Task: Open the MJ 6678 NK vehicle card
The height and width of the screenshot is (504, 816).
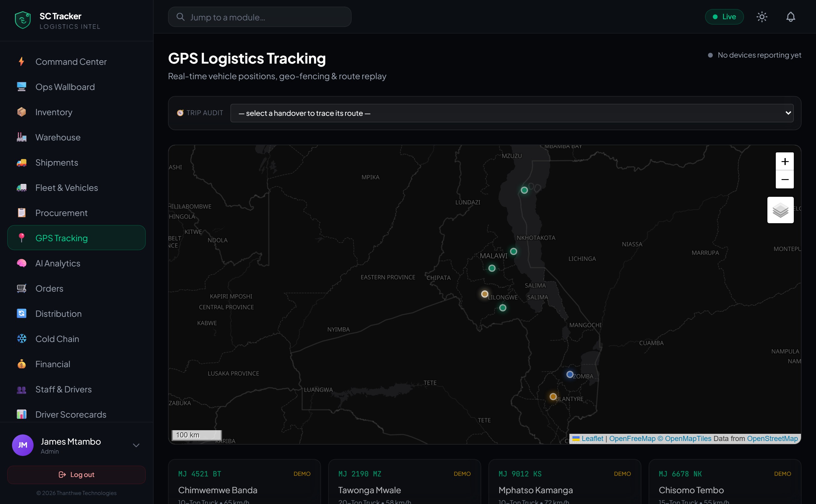Action: click(x=725, y=482)
